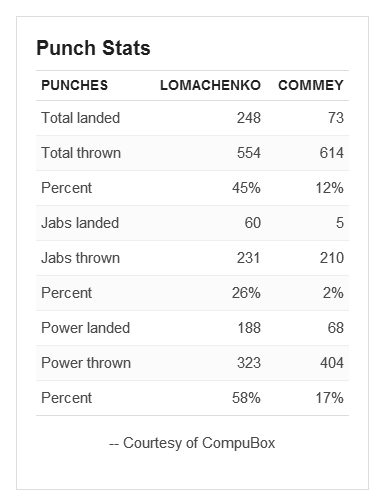Select the Jabs landed row label
The height and width of the screenshot is (502, 384).
tap(80, 223)
